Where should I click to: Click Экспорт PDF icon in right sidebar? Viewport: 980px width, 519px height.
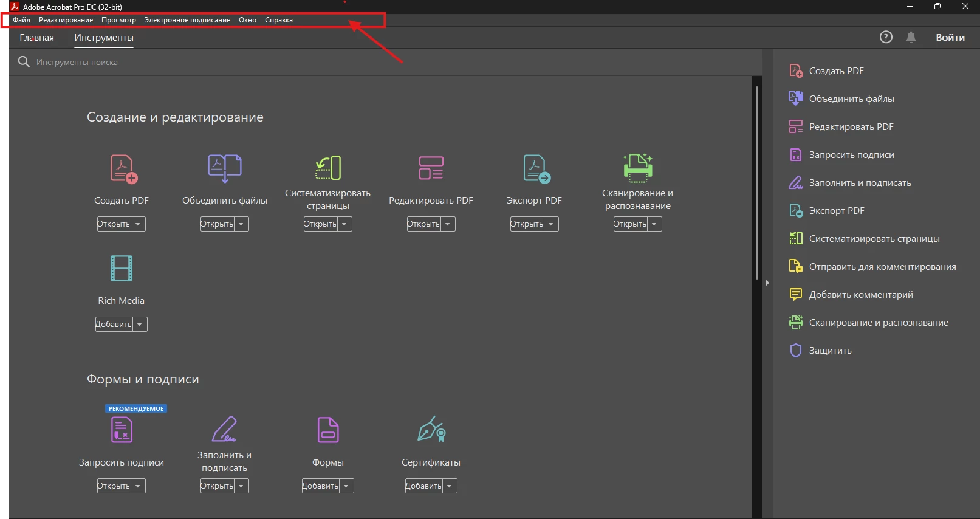point(796,210)
